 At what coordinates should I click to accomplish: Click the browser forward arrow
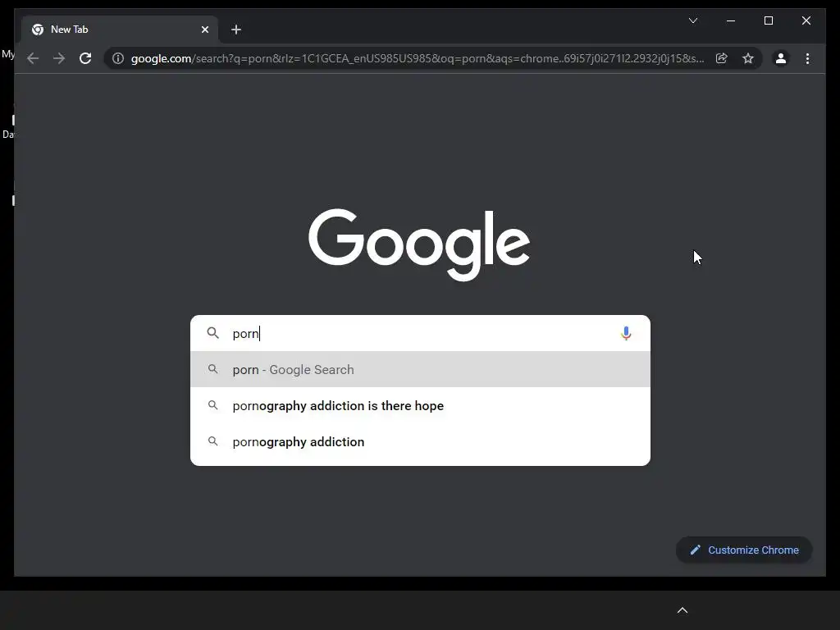(x=59, y=58)
